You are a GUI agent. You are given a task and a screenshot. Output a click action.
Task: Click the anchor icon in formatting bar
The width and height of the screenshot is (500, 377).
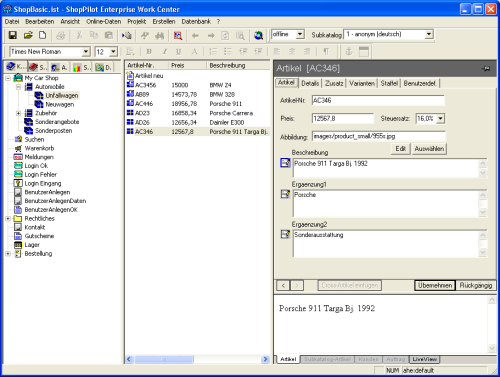pyautogui.click(x=349, y=51)
